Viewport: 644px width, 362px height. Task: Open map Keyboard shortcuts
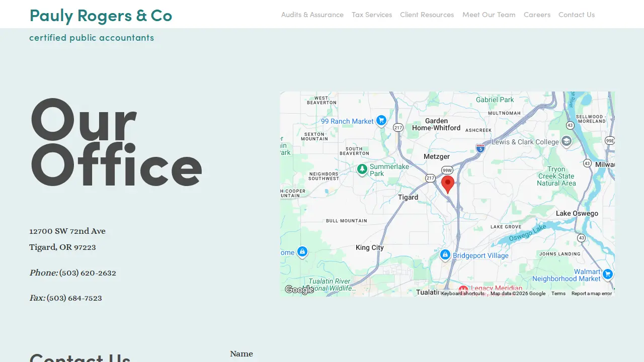coord(463,294)
